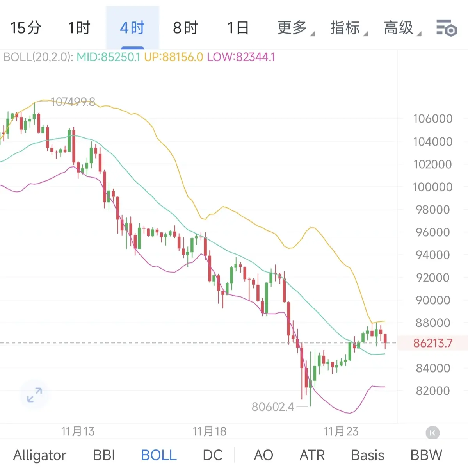Select the 15分 timeframe
Image resolution: width=468 pixels, height=476 pixels.
click(26, 28)
